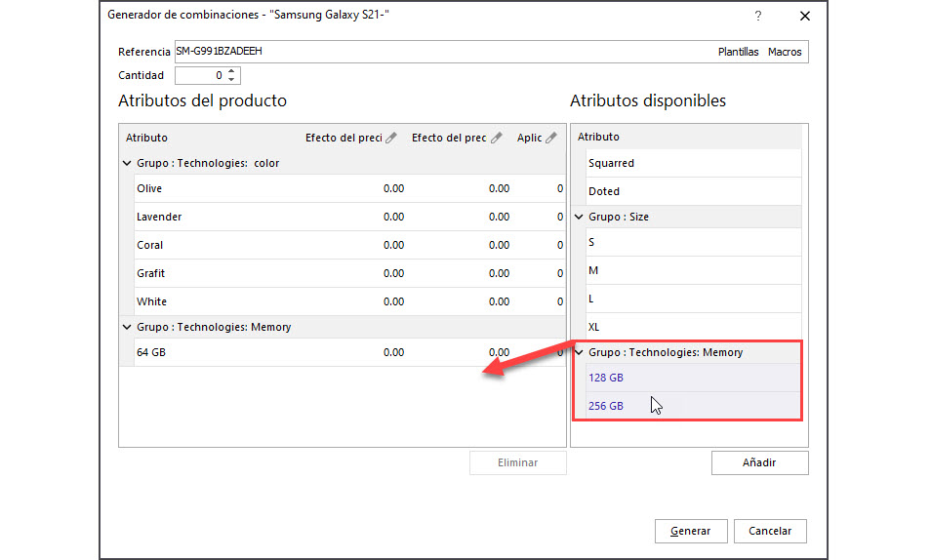Select Squarred in available attributes

click(694, 163)
